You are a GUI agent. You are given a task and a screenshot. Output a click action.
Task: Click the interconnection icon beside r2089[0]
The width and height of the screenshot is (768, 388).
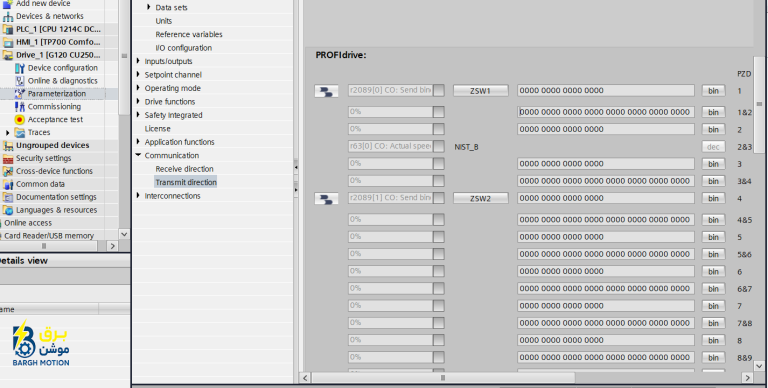[326, 91]
